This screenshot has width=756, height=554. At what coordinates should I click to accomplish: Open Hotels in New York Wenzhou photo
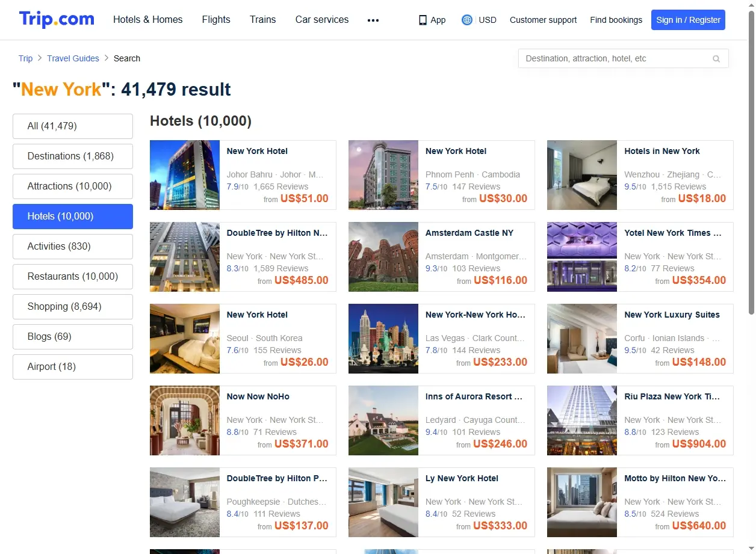pos(582,175)
